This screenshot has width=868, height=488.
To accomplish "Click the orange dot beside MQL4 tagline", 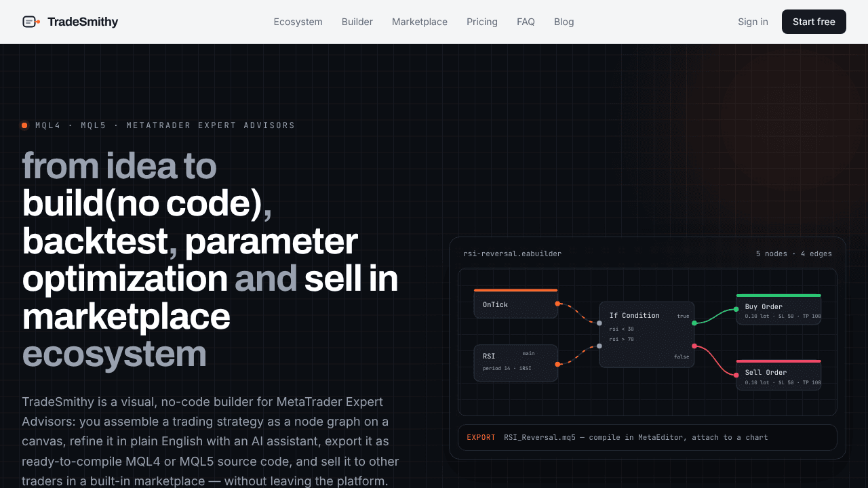I will (x=24, y=125).
